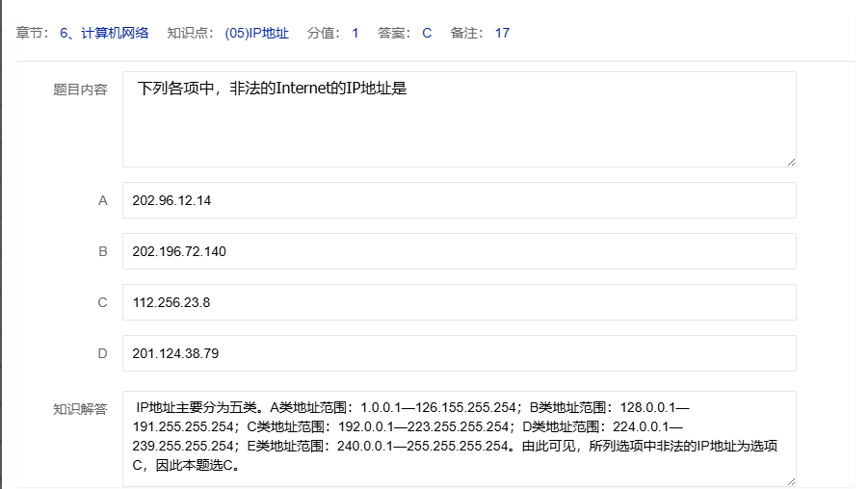Click resize handle of explanation text area

(791, 481)
